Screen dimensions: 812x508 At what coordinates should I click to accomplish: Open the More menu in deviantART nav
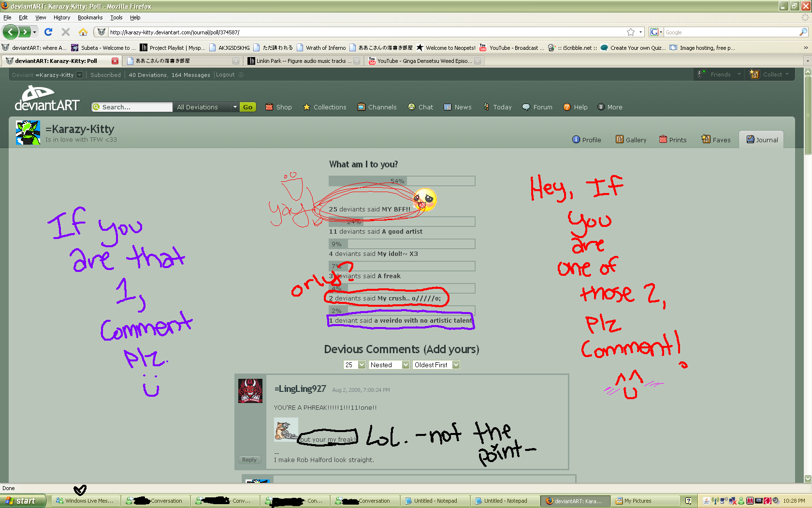click(610, 107)
